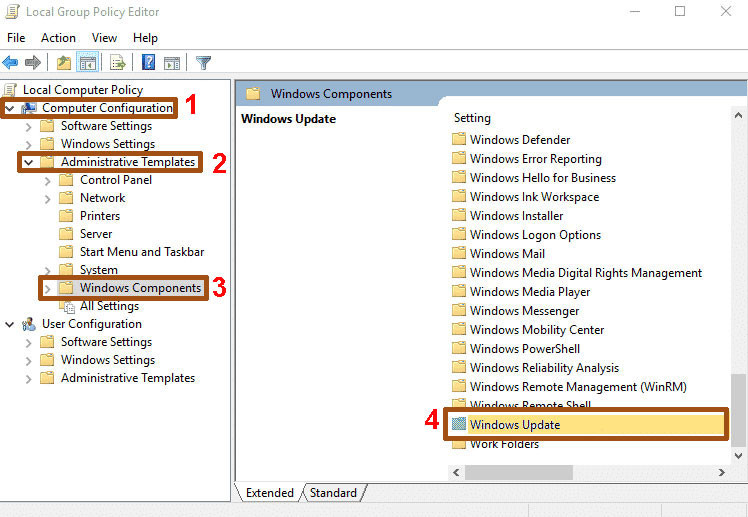The image size is (748, 517).
Task: Select Windows Settings under User Configuration
Action: [108, 360]
